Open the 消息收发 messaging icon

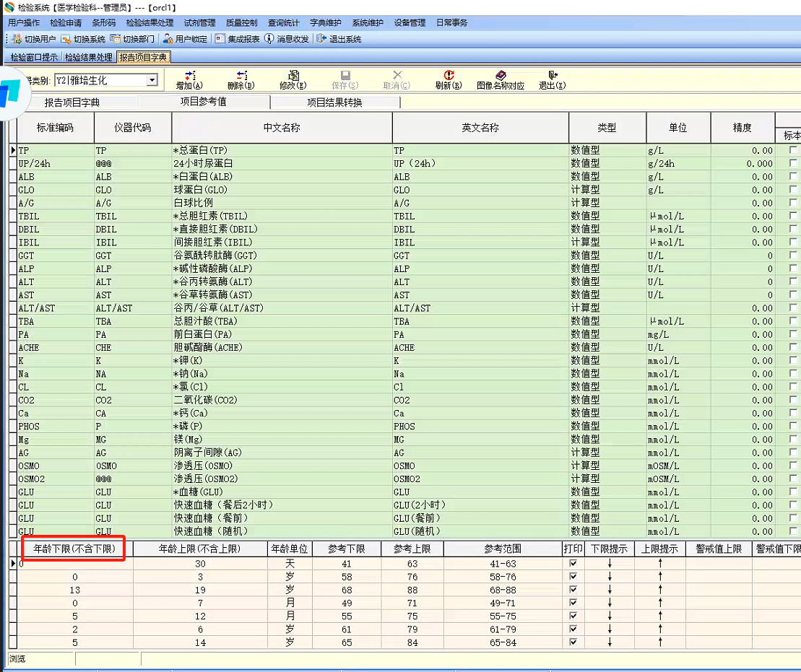tap(269, 39)
